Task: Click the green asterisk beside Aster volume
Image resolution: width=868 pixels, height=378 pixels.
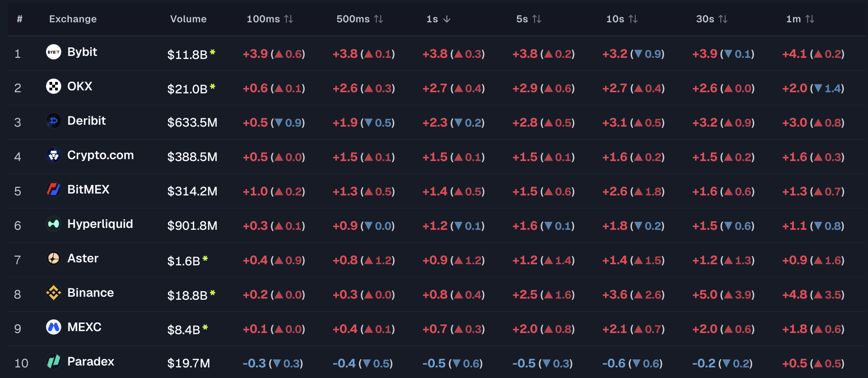Action: [x=205, y=259]
